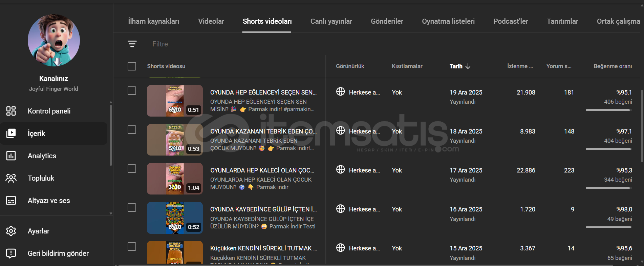This screenshot has height=266, width=644.
Task: Open Topluluk from the sidebar
Action: click(54, 178)
